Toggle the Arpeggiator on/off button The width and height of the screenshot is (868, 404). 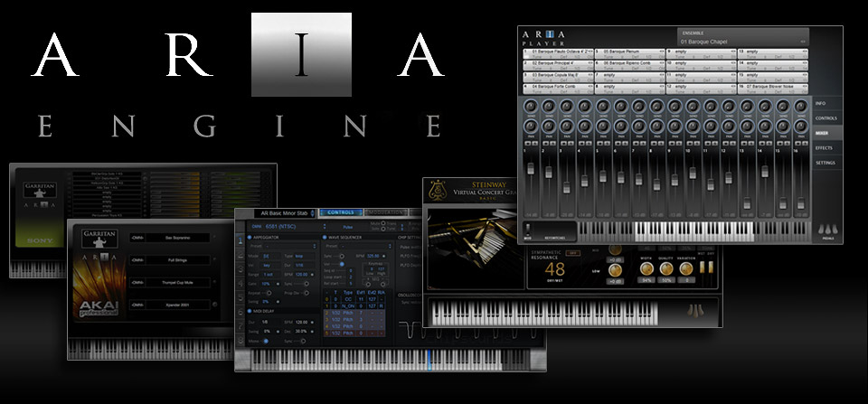tap(250, 237)
